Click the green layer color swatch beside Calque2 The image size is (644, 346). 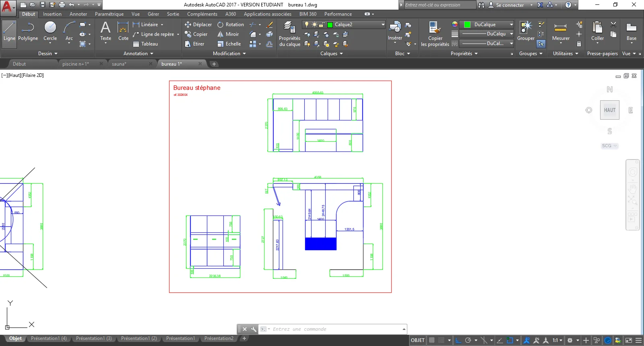(330, 25)
